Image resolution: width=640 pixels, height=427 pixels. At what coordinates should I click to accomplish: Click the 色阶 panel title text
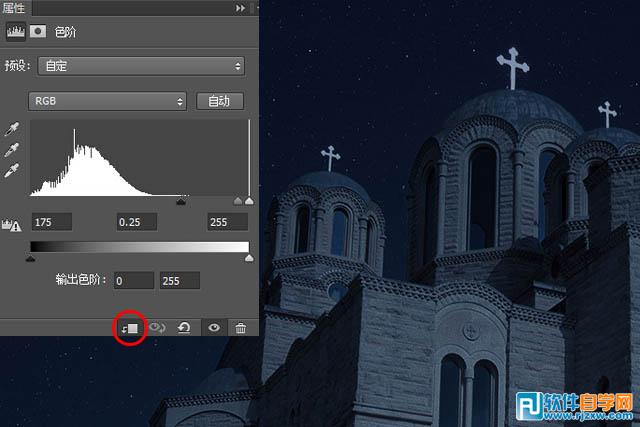(65, 32)
